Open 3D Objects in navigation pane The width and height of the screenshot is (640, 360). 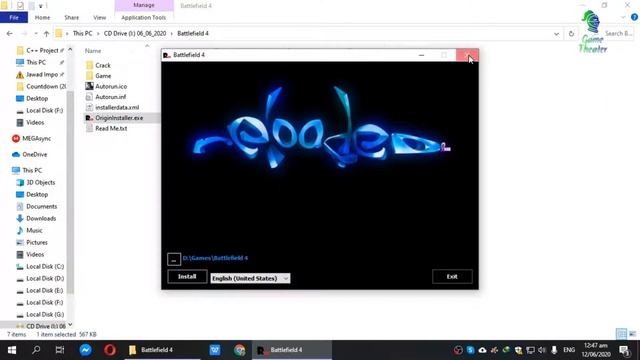(36, 182)
